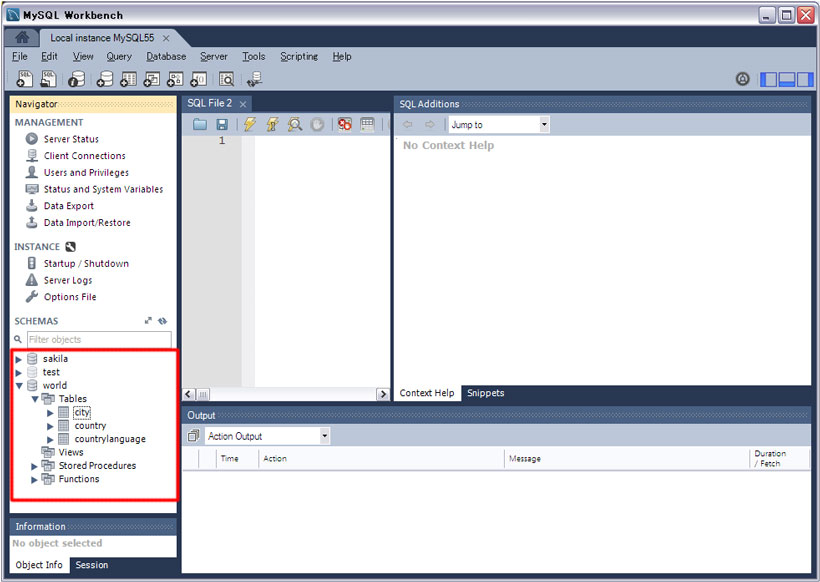Open the Action Output dropdown
This screenshot has width=820, height=582.
(x=325, y=436)
